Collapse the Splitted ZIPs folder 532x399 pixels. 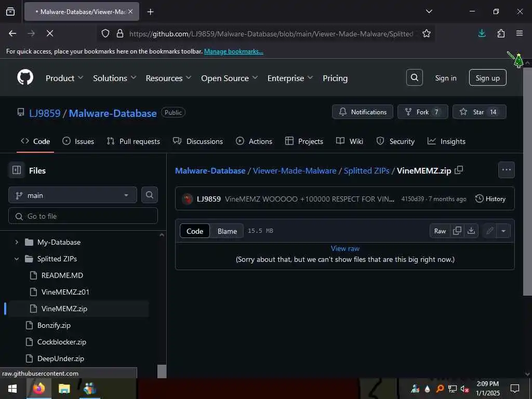coord(17,259)
